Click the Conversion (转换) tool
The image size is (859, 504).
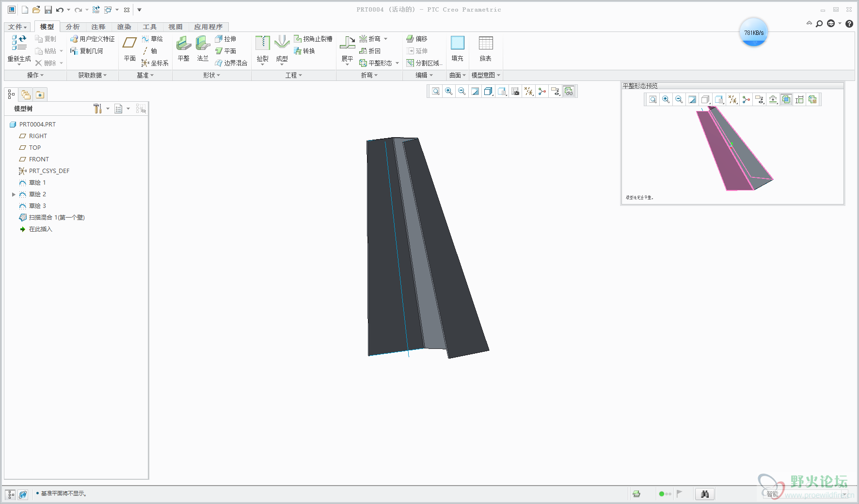[x=304, y=51]
